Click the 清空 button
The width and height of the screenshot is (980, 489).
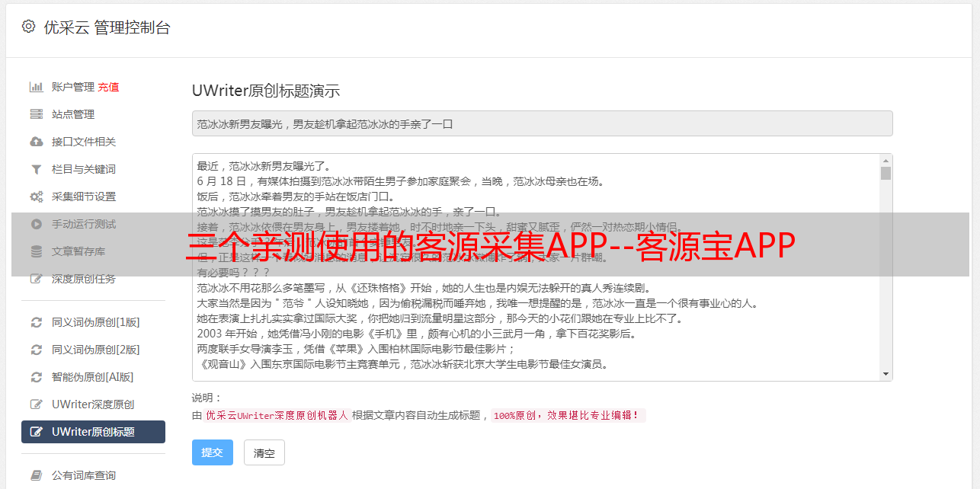264,452
